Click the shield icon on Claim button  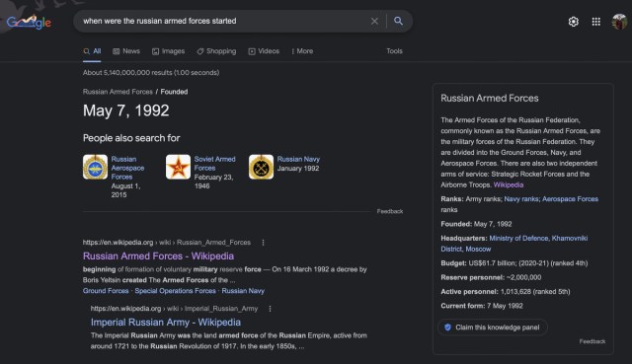pyautogui.click(x=447, y=328)
